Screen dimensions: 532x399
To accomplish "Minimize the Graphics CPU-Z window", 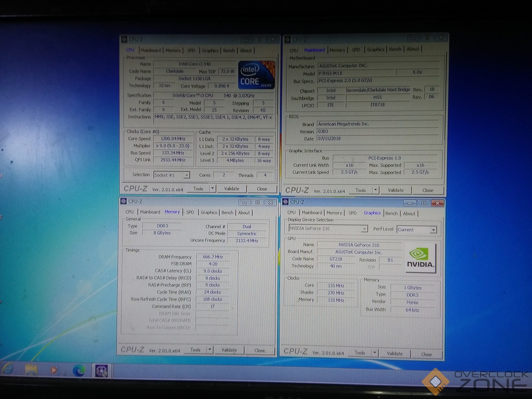I will pyautogui.click(x=410, y=203).
